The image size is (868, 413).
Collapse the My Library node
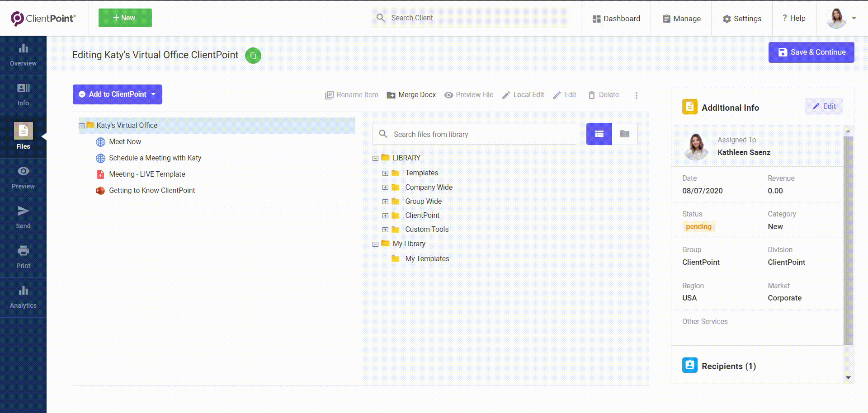tap(375, 244)
